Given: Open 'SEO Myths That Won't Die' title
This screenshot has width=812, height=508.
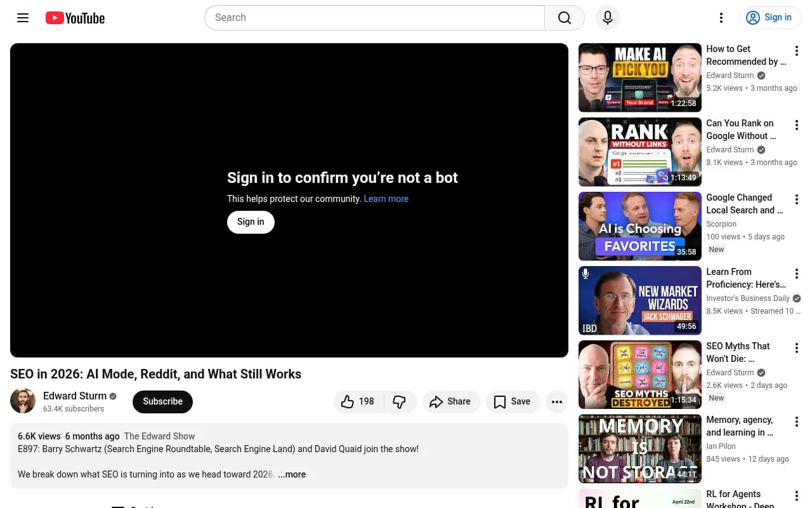Looking at the screenshot, I should tap(738, 352).
